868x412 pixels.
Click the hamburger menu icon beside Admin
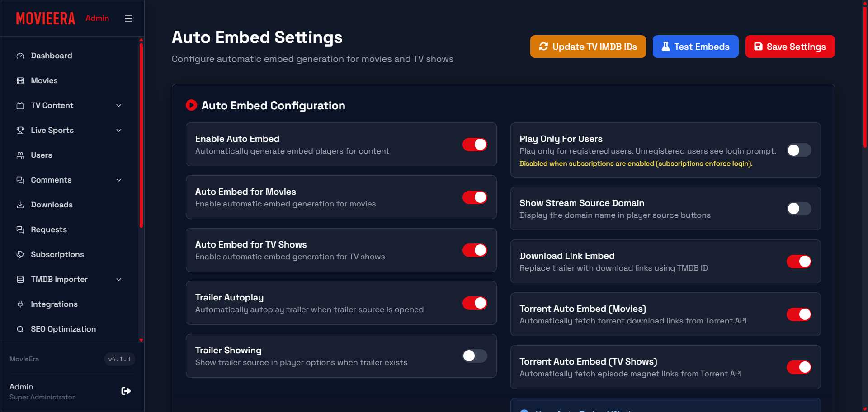[128, 19]
